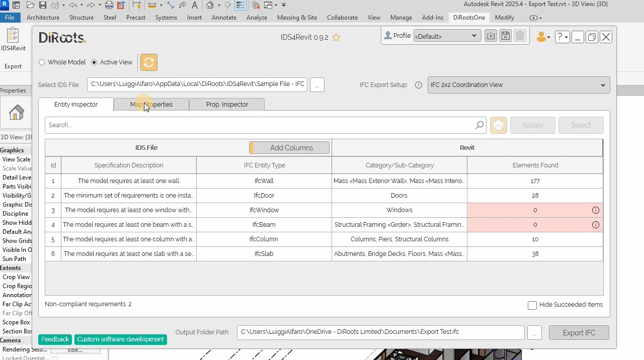The width and height of the screenshot is (644, 360).
Task: Open Default 3D View house icon
Action: click(x=210, y=5)
